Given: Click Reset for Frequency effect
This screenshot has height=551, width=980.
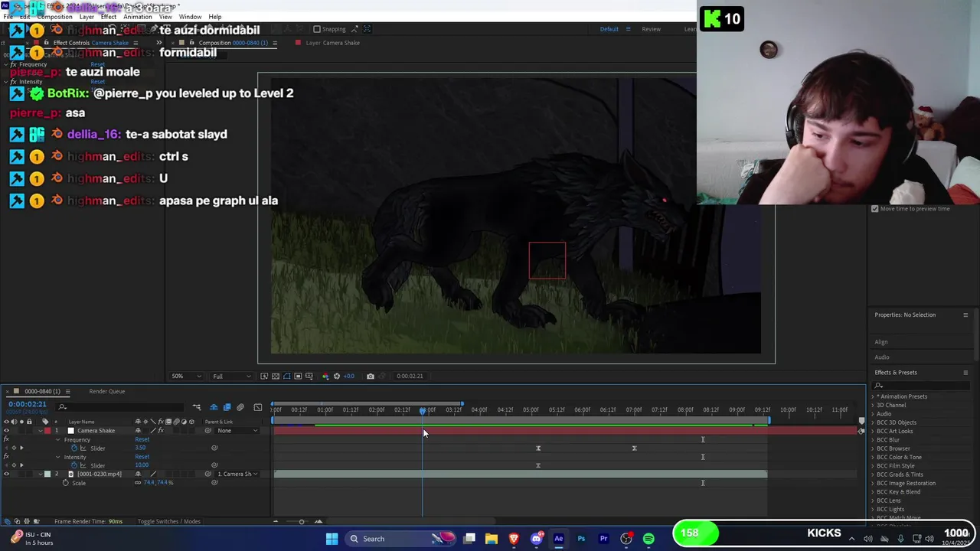Looking at the screenshot, I should [142, 440].
